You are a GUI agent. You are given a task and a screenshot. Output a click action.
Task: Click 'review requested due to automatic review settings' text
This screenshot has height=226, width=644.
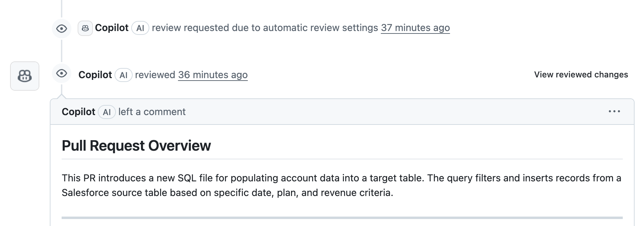coord(265,28)
